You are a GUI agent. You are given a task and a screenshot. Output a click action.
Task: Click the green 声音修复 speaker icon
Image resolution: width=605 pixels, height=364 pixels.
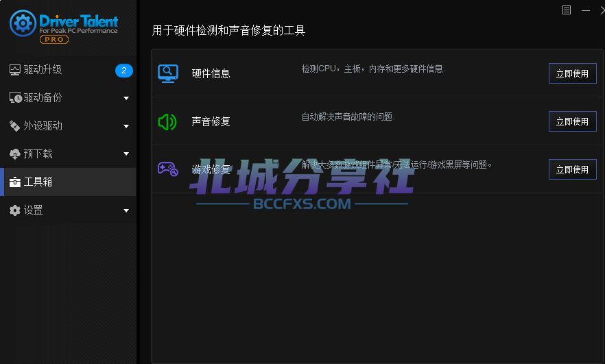point(167,122)
